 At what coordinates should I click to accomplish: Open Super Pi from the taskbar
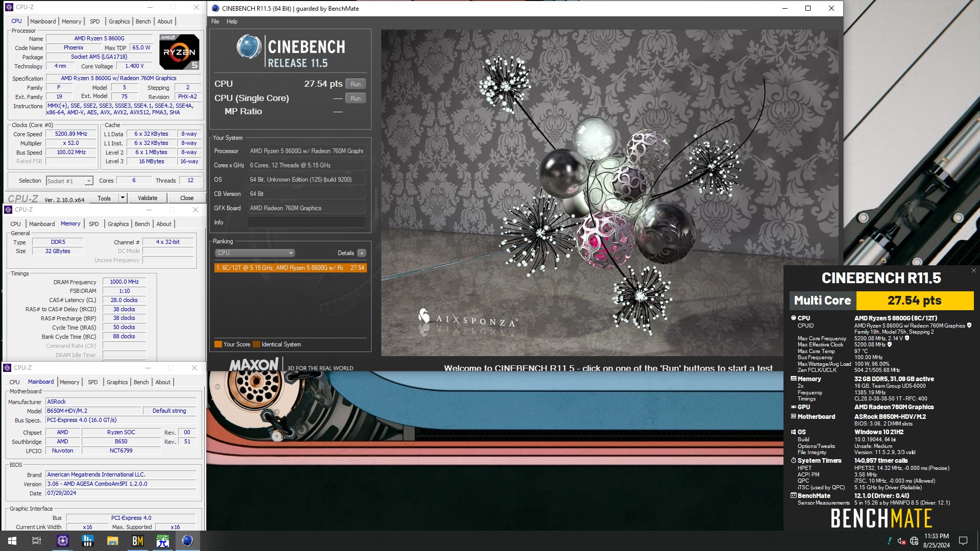(x=163, y=541)
